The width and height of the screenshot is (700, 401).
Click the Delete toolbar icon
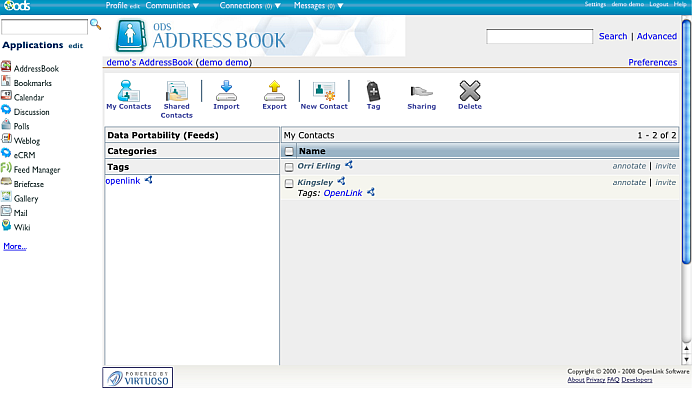pos(469,92)
